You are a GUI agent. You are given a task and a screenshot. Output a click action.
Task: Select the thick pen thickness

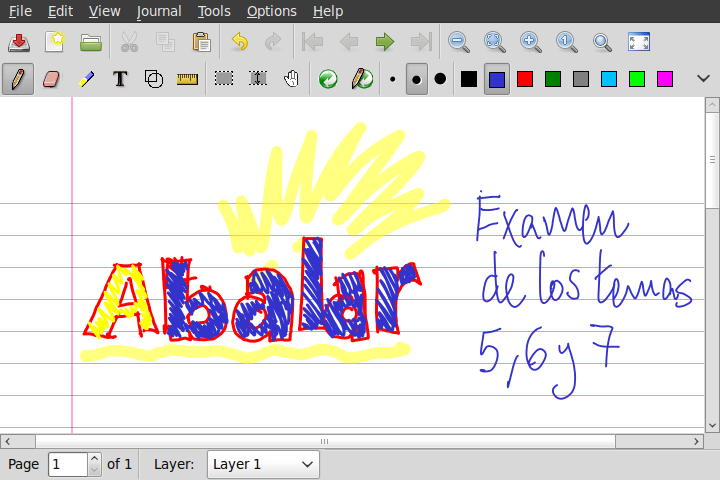[440, 79]
